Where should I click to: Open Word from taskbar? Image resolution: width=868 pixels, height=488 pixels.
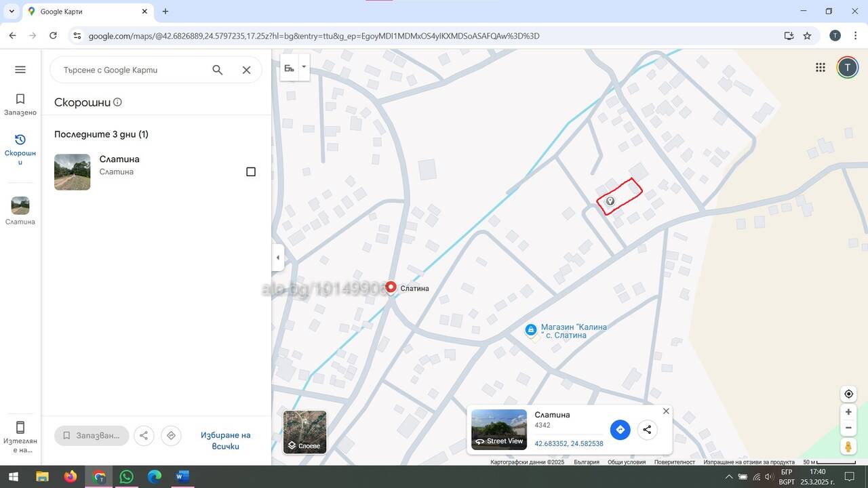182,476
